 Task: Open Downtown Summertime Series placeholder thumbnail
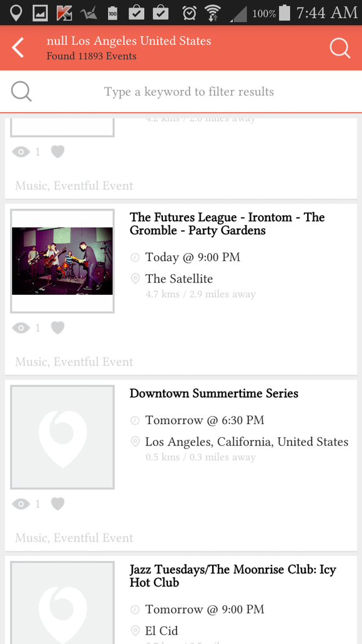pos(62,437)
